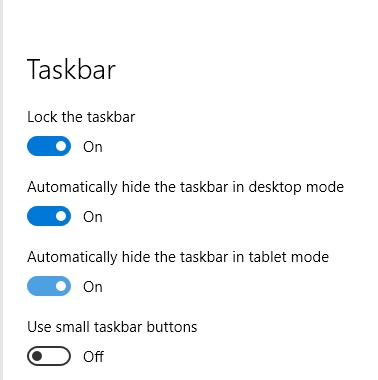
Task: Enable the Use small taskbar buttons switch
Action: tap(49, 356)
